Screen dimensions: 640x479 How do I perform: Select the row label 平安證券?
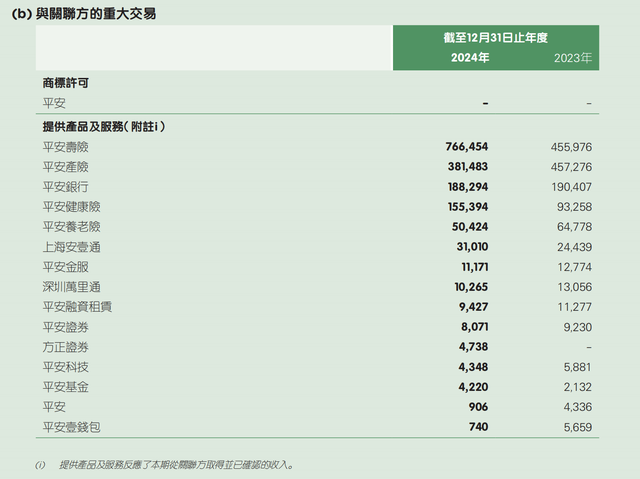(x=66, y=327)
